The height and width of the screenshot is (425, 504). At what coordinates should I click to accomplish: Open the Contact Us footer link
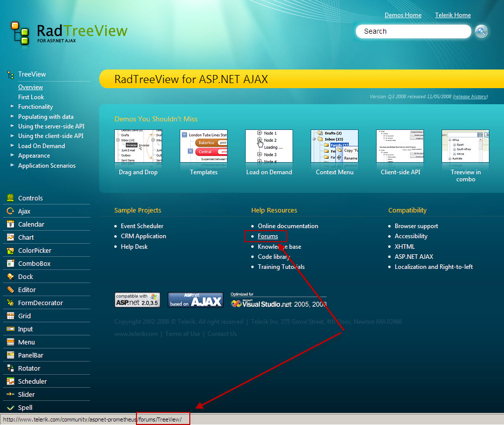pyautogui.click(x=222, y=334)
